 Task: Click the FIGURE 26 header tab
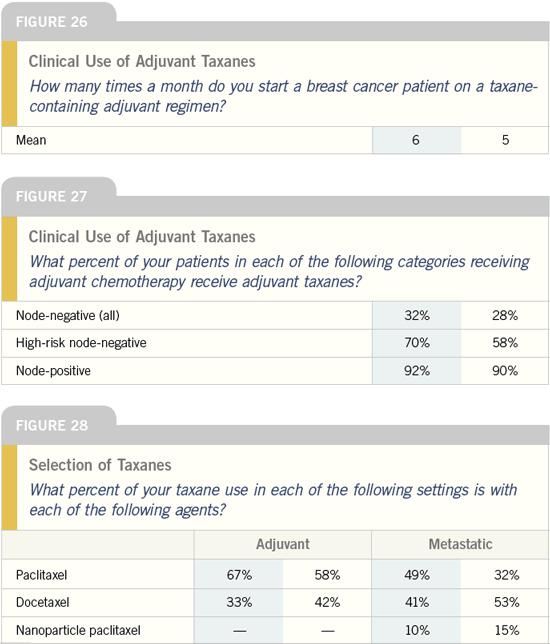coord(52,22)
